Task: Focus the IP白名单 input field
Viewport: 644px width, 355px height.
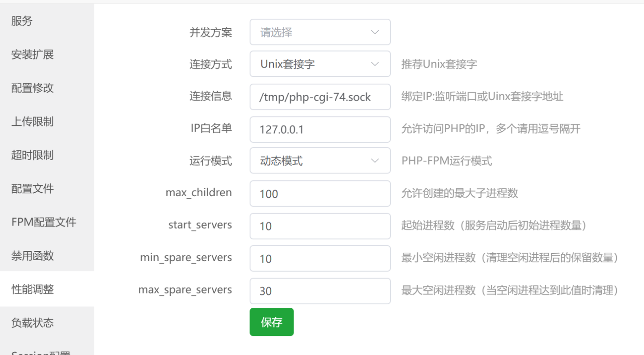Action: click(x=320, y=129)
